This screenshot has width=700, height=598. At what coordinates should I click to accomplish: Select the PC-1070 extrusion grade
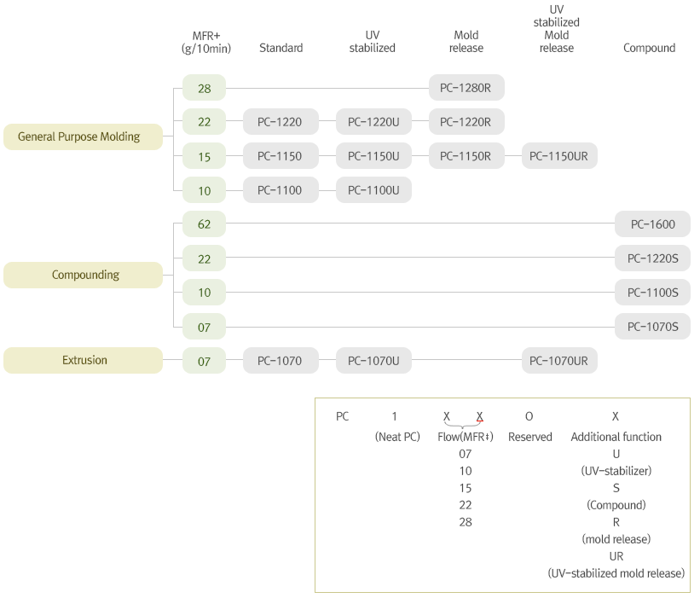coord(281,361)
